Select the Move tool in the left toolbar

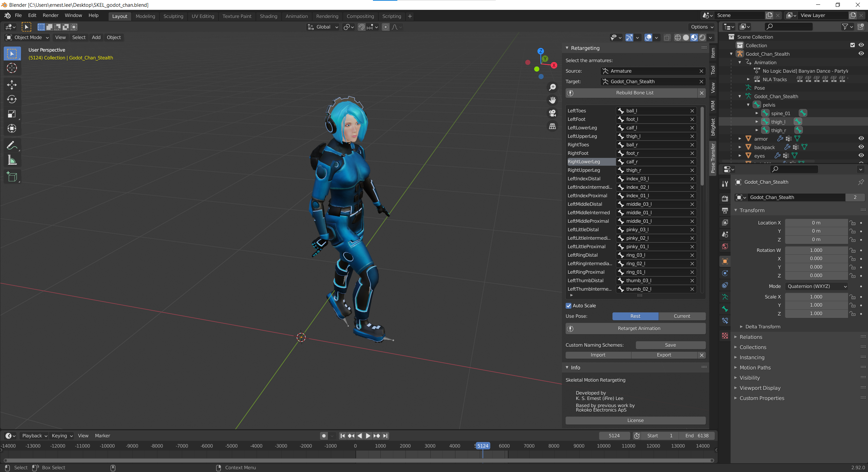coord(12,85)
